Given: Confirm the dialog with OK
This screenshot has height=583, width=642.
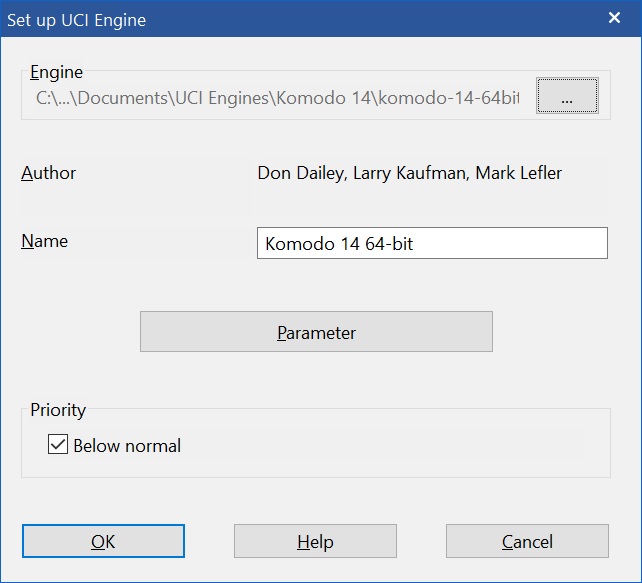Looking at the screenshot, I should (x=103, y=541).
